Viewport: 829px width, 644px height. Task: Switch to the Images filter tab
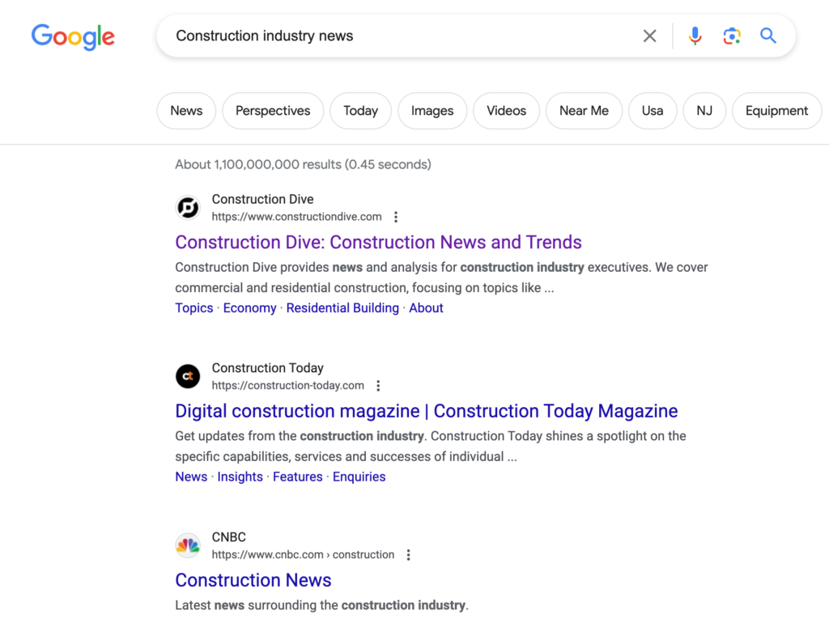click(x=432, y=111)
